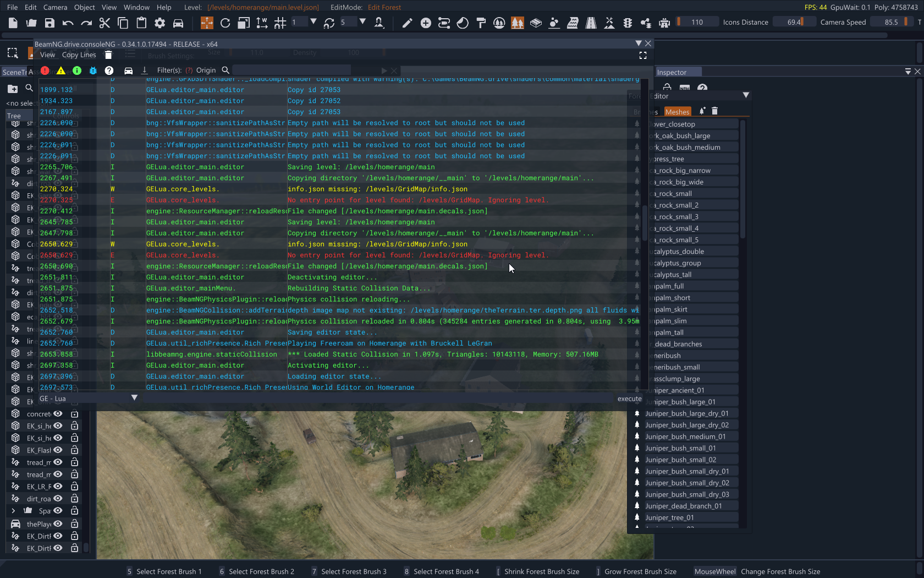Open the Help menu
The image size is (924, 578).
click(x=164, y=7)
